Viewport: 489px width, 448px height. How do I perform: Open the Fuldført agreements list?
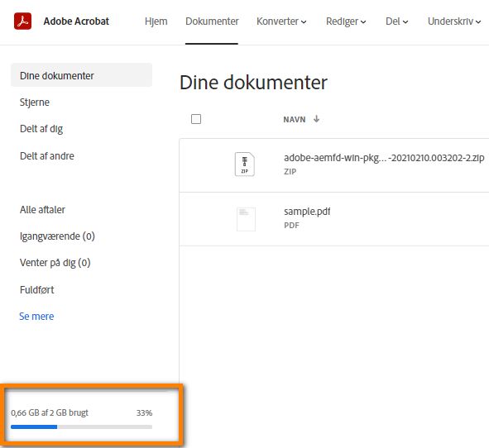click(x=36, y=290)
